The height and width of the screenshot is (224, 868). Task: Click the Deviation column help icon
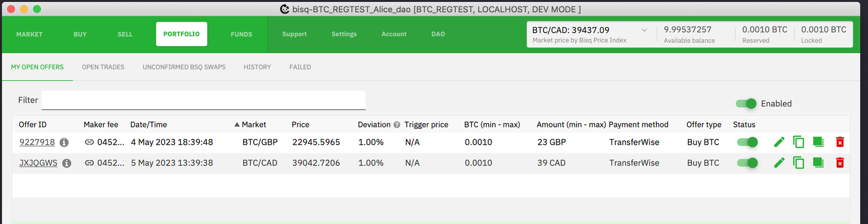tap(397, 125)
